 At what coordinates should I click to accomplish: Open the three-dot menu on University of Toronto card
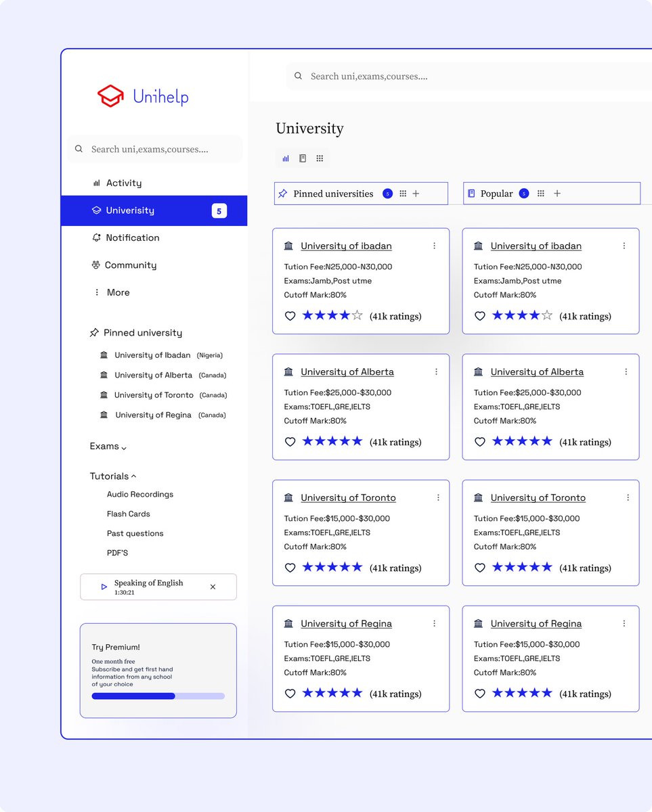437,497
